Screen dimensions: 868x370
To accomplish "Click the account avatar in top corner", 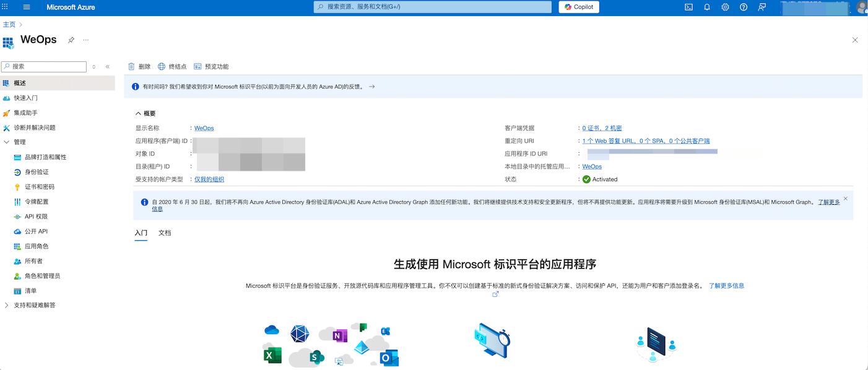I will (x=862, y=7).
